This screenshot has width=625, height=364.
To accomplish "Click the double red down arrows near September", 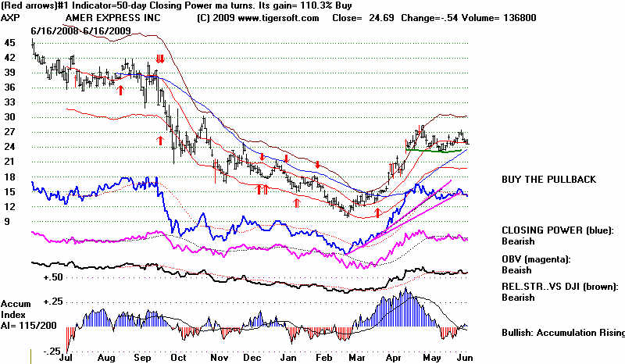I will 159,59.
